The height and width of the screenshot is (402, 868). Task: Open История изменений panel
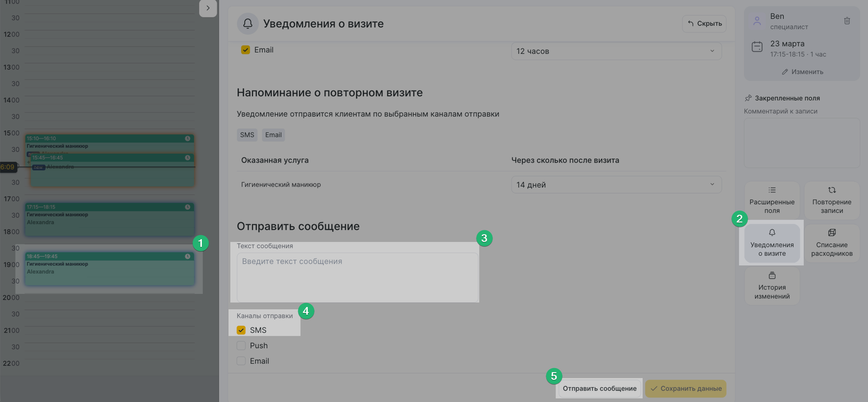[772, 286]
